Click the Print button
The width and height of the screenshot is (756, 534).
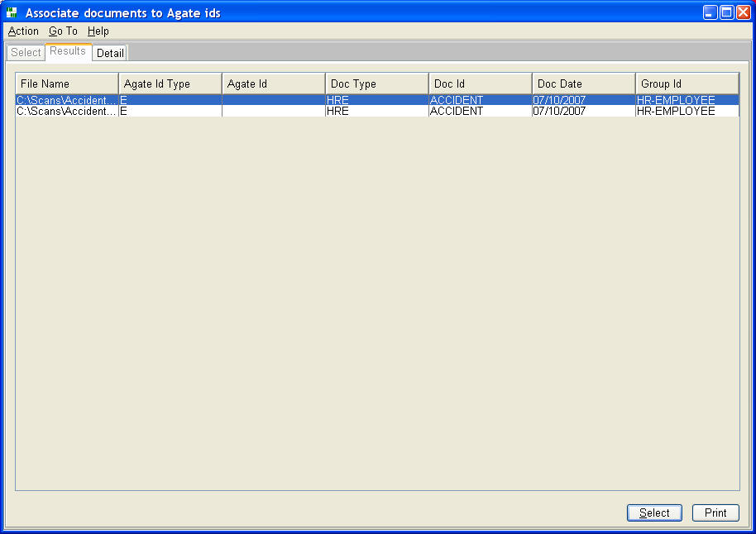point(715,513)
